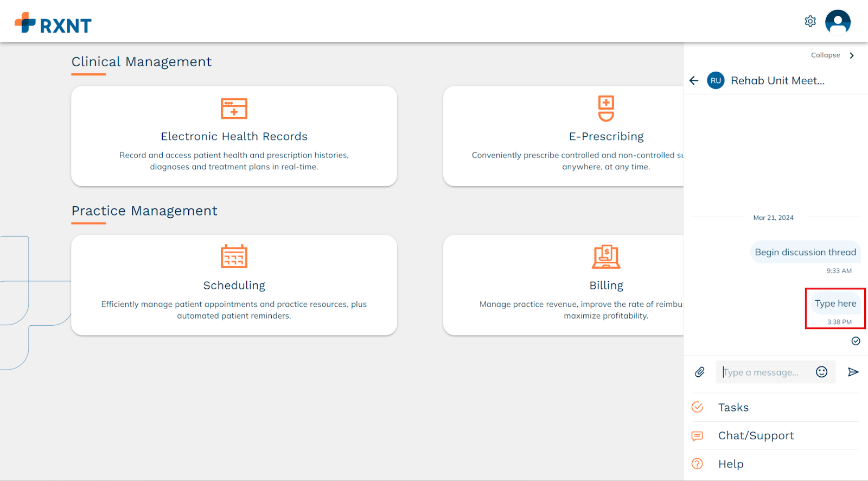This screenshot has width=868, height=481.
Task: Open the emoji picker smiley icon
Action: 821,372
